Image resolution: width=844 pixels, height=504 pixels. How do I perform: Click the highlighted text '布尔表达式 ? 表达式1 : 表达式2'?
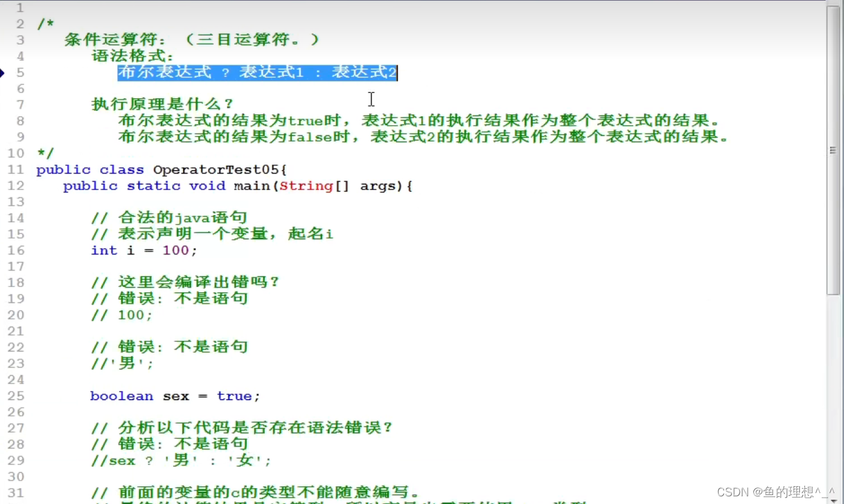click(257, 73)
